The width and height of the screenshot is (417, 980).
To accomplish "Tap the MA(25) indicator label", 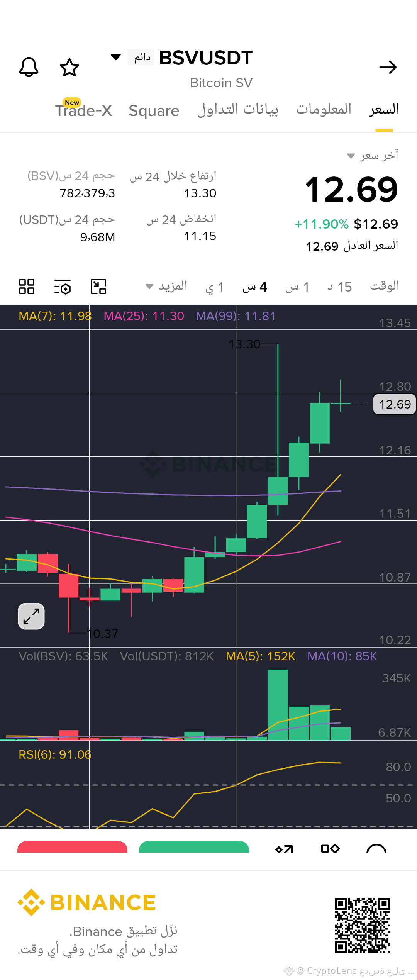I will click(144, 316).
